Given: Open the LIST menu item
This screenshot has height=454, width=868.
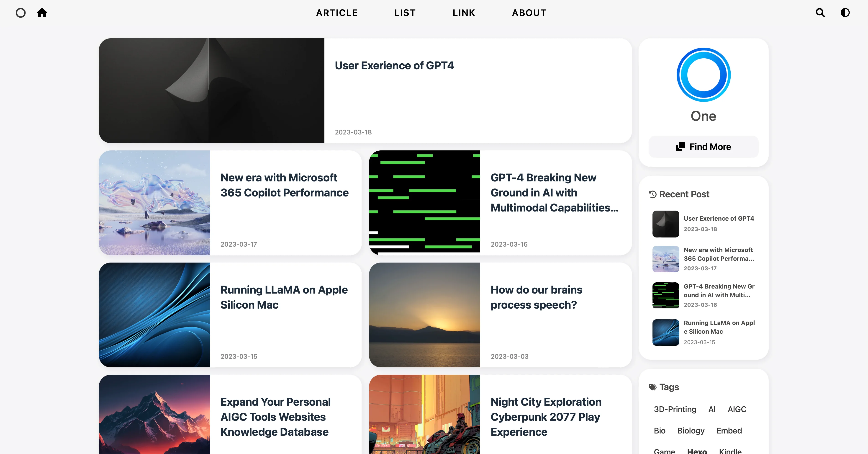Looking at the screenshot, I should (405, 13).
